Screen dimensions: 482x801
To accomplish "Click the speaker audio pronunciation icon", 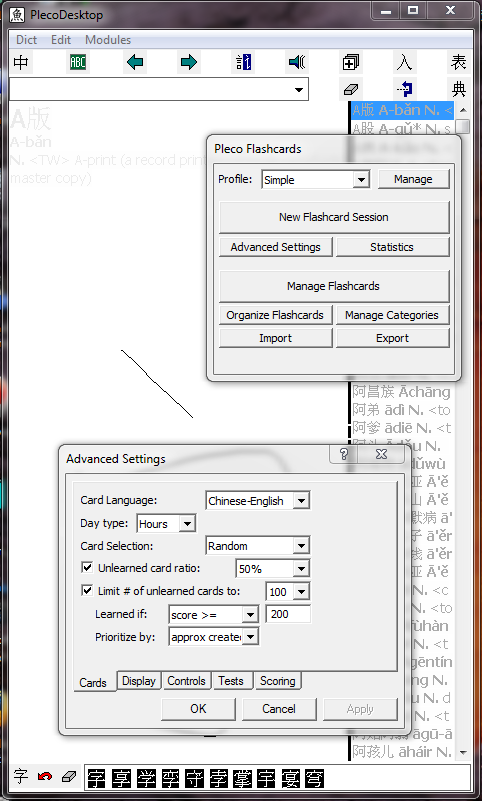I will (297, 63).
